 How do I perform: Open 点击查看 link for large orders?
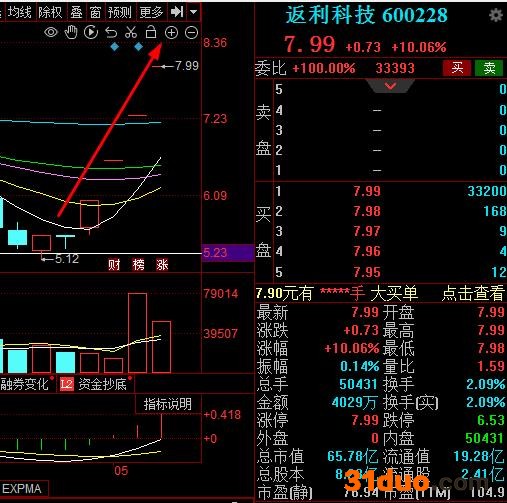[x=473, y=294]
